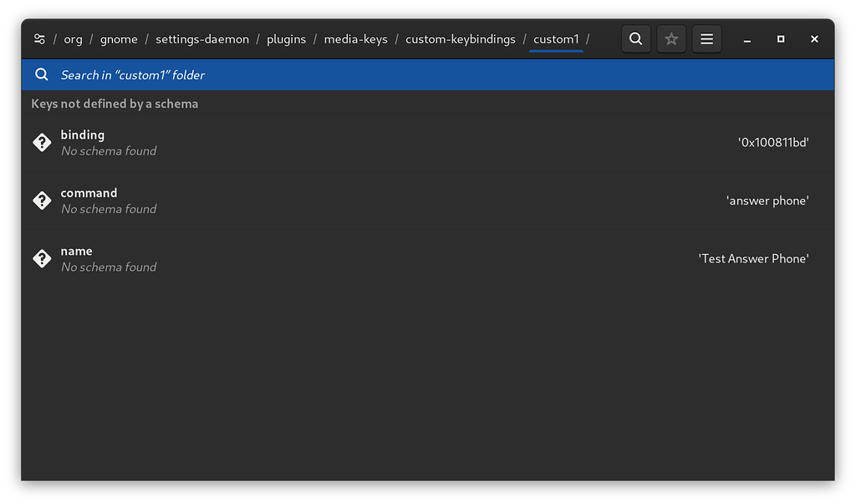Click the magnifier inside the blue search bar

[41, 74]
